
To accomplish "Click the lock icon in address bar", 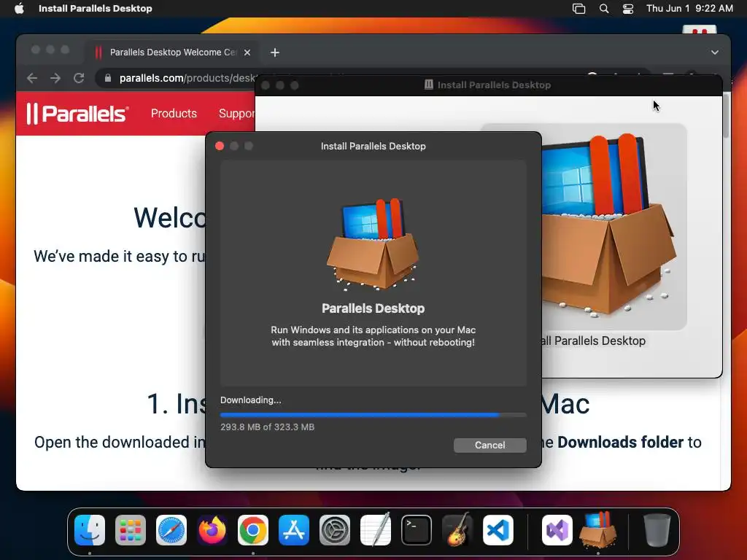I will (x=108, y=78).
